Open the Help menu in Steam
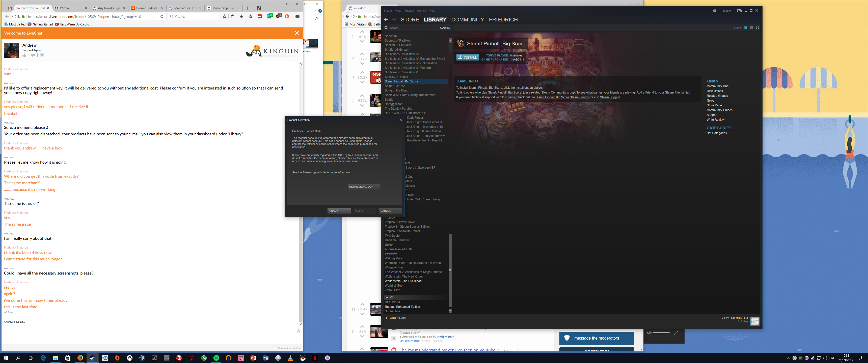The height and width of the screenshot is (363, 868). click(432, 10)
